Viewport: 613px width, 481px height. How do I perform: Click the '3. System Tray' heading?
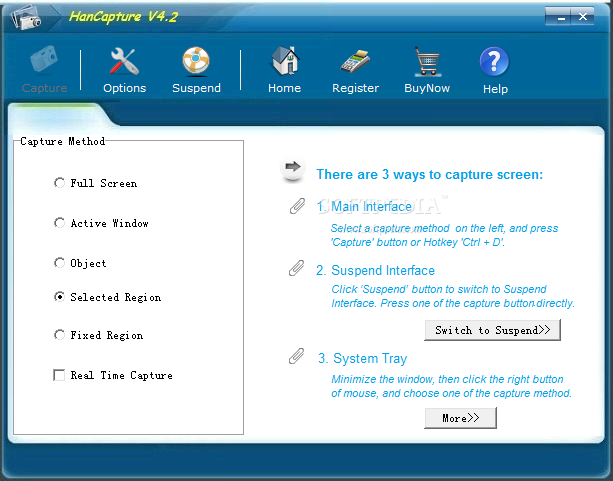(x=362, y=358)
